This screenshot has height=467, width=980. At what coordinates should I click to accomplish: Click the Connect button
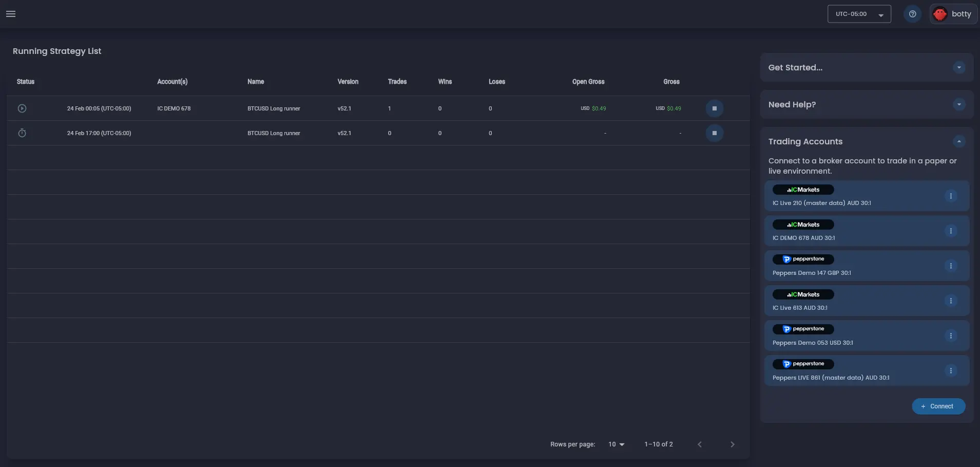point(938,406)
